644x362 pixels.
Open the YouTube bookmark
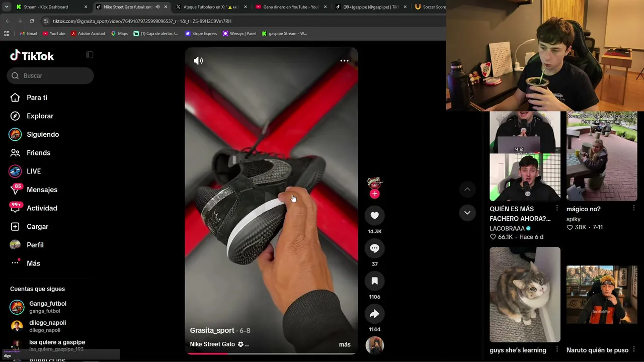tap(54, 34)
